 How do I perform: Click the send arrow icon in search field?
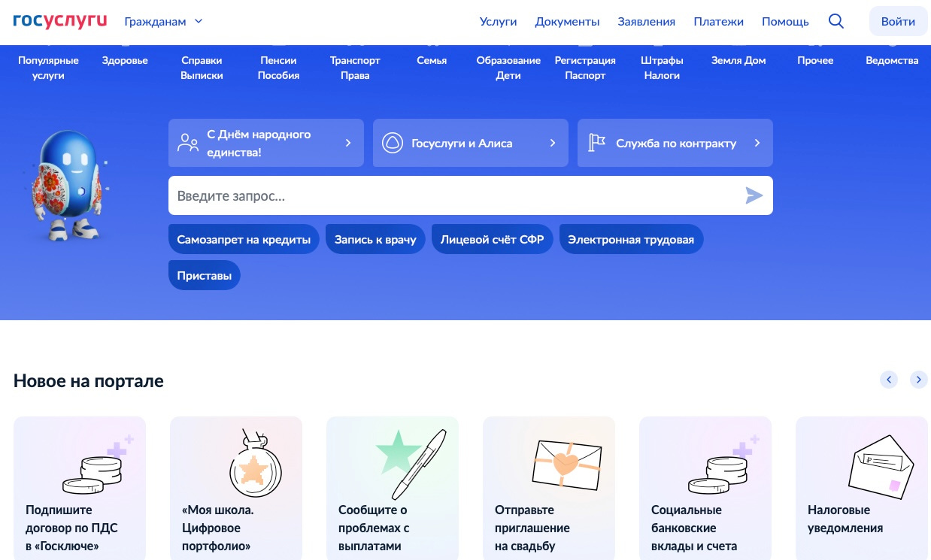click(754, 195)
